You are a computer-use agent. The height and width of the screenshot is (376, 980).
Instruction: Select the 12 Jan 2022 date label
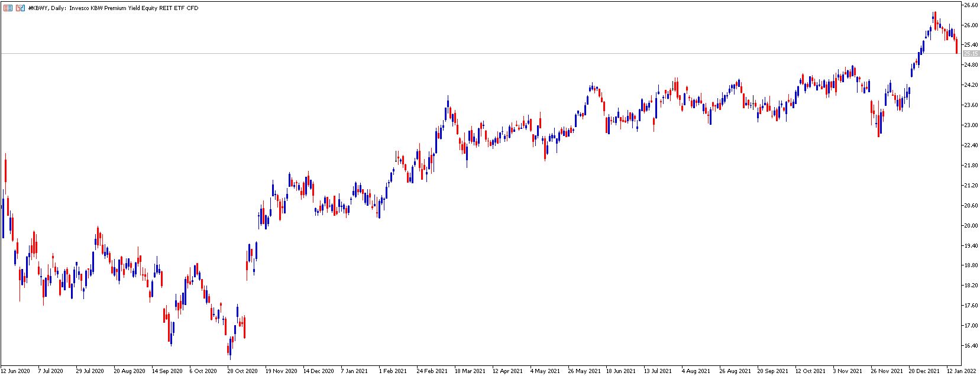click(962, 371)
